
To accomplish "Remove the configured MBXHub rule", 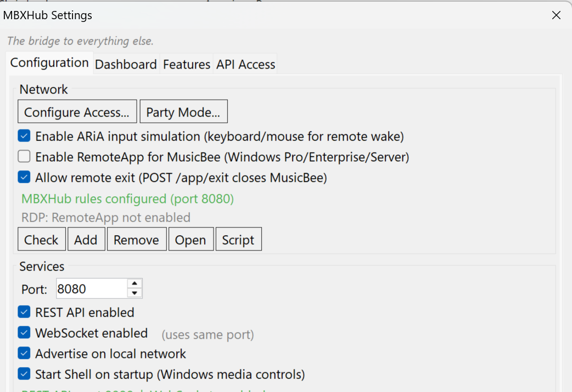I will 136,239.
